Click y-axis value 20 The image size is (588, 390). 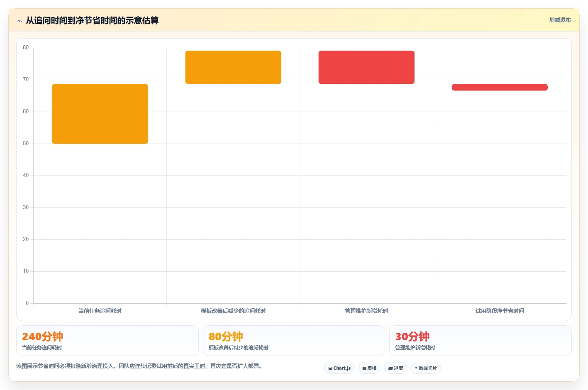(26, 239)
